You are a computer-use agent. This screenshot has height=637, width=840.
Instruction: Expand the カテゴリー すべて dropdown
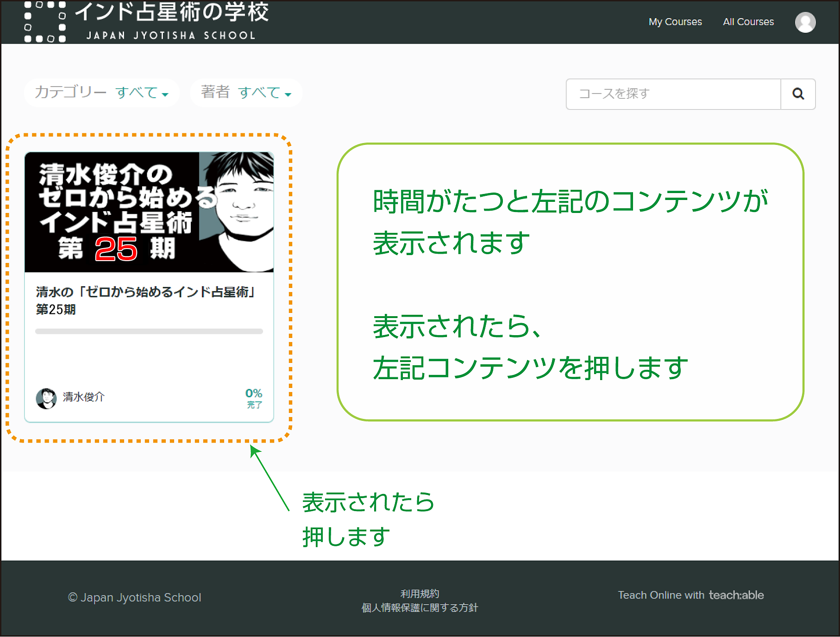coord(101,93)
